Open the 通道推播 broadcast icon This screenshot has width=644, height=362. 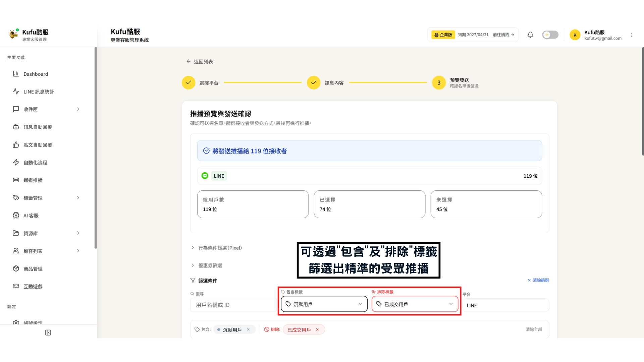coord(16,180)
